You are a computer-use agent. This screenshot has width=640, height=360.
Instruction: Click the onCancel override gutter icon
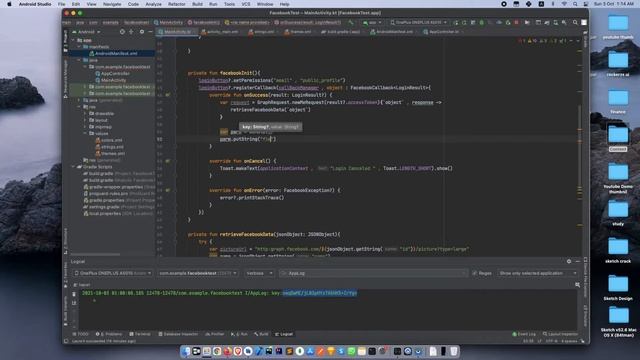click(168, 161)
